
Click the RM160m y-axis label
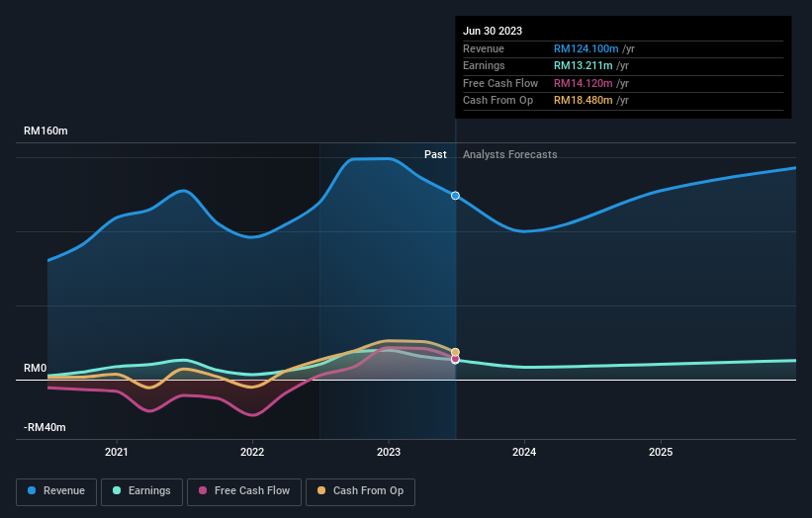pyautogui.click(x=45, y=130)
